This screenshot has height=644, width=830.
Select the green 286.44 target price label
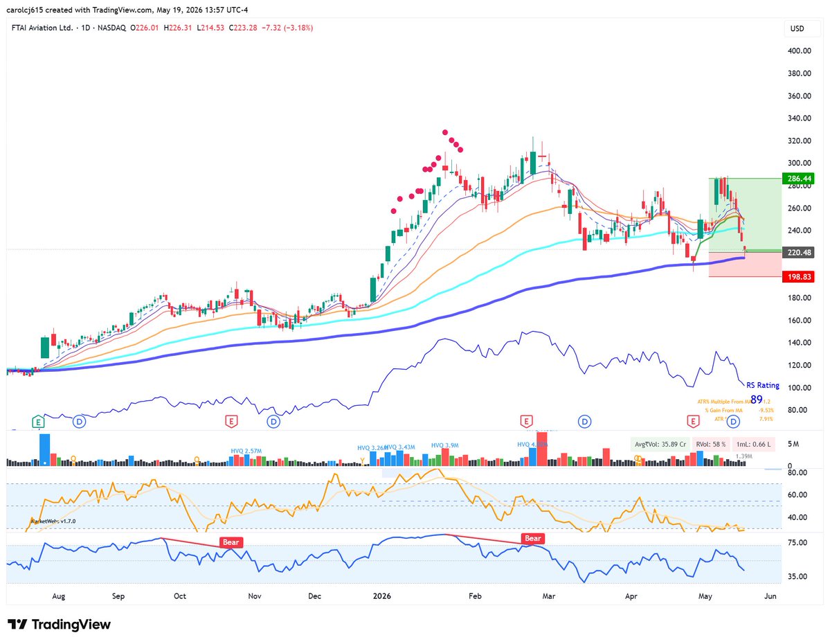(798, 179)
